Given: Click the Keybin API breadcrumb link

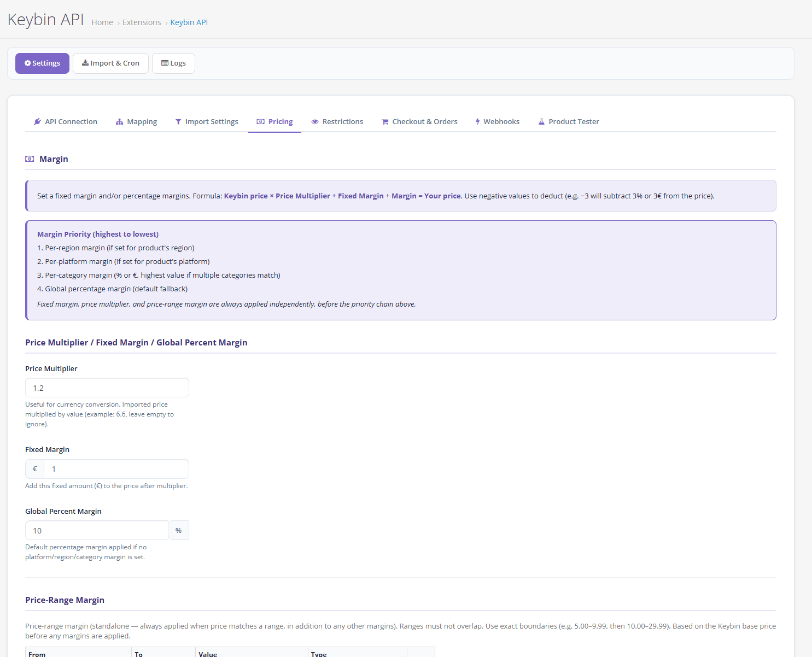Looking at the screenshot, I should click(189, 22).
